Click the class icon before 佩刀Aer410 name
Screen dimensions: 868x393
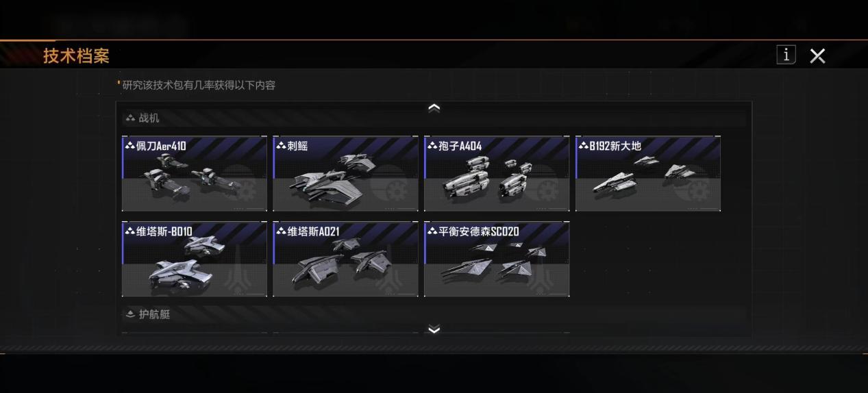pyautogui.click(x=130, y=146)
